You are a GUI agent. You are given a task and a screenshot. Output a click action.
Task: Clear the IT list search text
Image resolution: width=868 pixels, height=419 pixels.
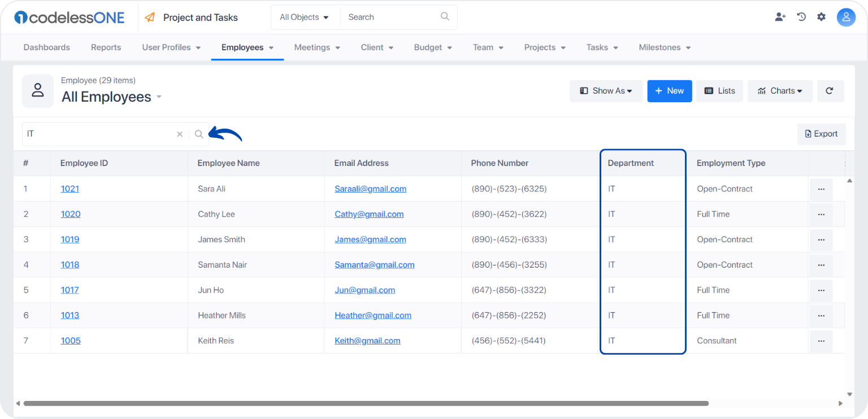[x=180, y=134]
